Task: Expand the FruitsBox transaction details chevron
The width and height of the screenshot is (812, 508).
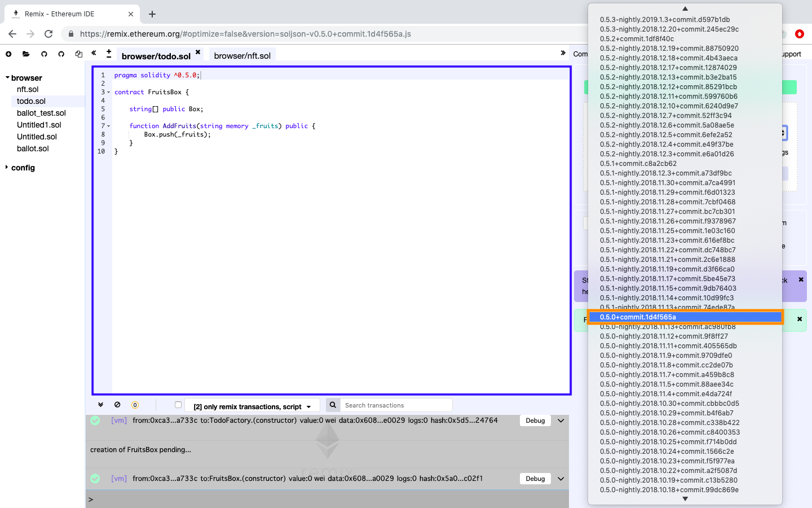Action: pyautogui.click(x=561, y=479)
